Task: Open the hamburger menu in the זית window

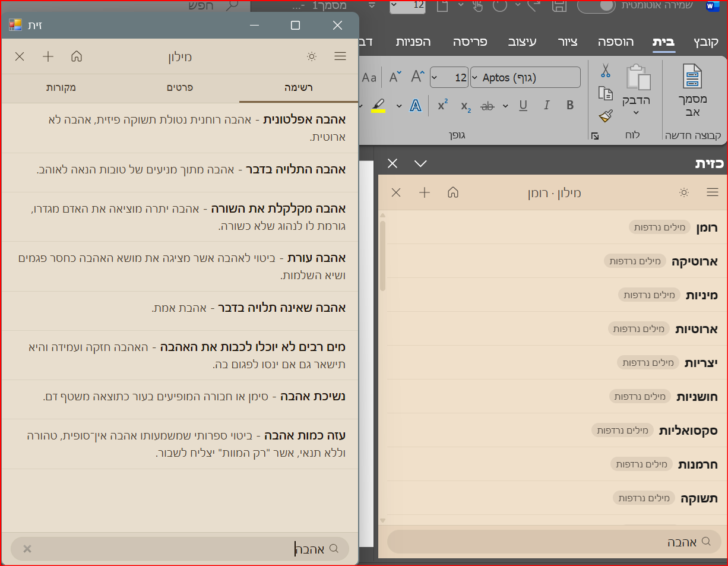Action: click(x=340, y=56)
